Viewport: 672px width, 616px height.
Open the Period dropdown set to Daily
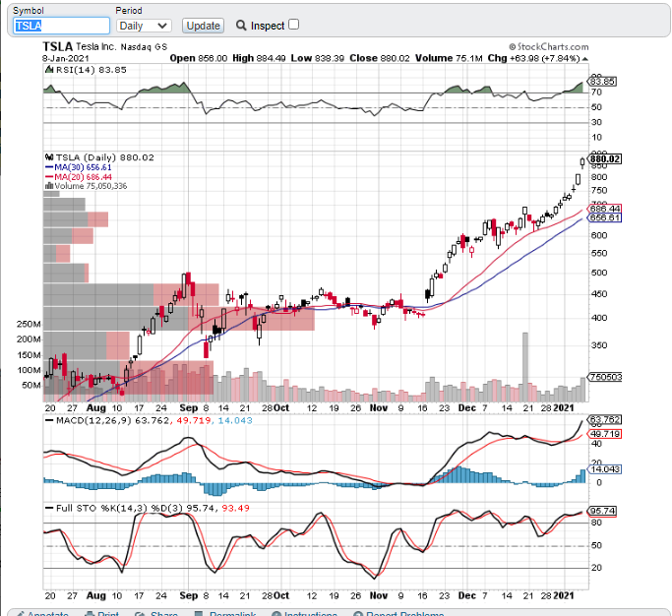point(144,26)
